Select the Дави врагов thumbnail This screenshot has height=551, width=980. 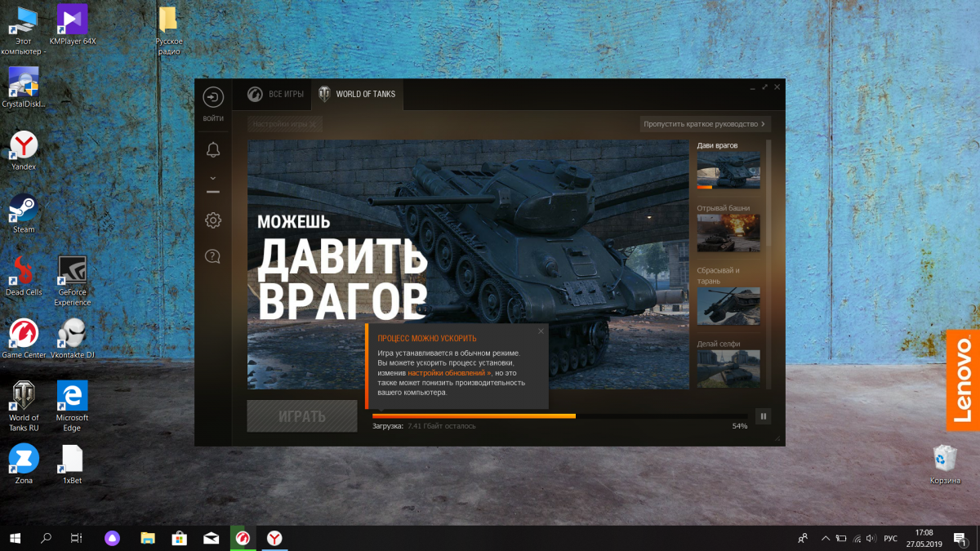click(x=728, y=170)
